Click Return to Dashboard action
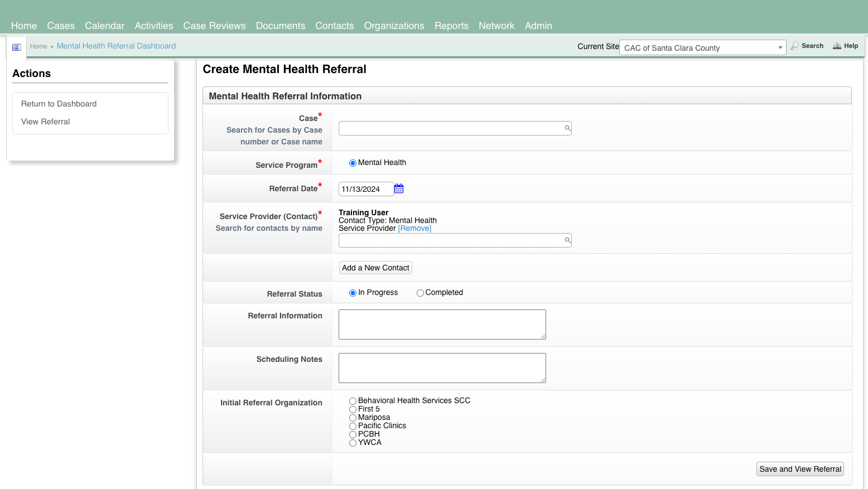This screenshot has height=489, width=868. tap(59, 104)
